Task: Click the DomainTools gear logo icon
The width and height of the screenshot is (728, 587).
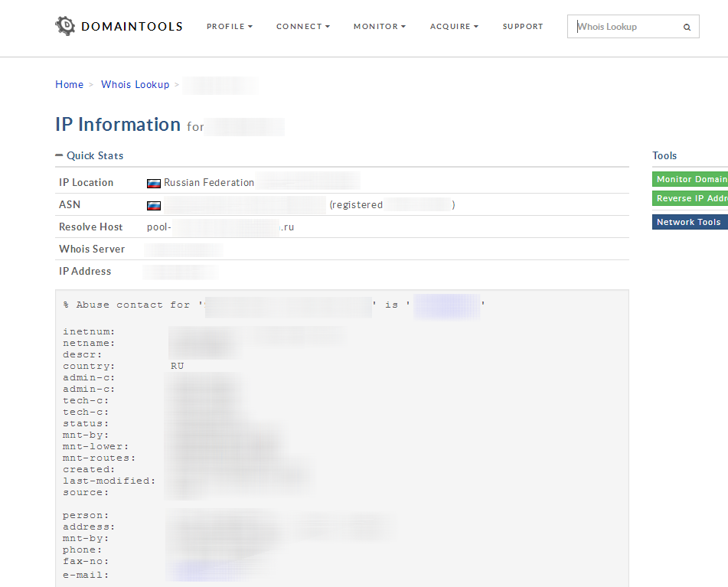Action: point(65,26)
